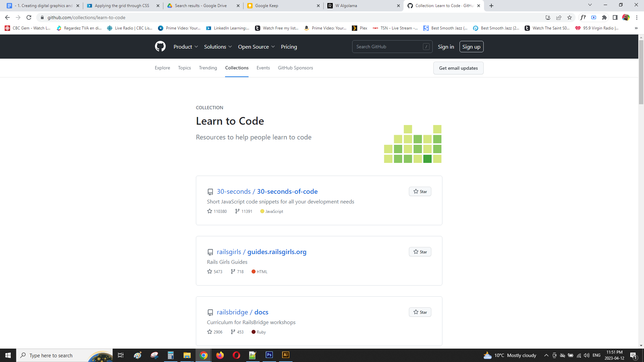This screenshot has height=362, width=644.
Task: Star the 30-seconds-of-code repository
Action: (x=420, y=191)
